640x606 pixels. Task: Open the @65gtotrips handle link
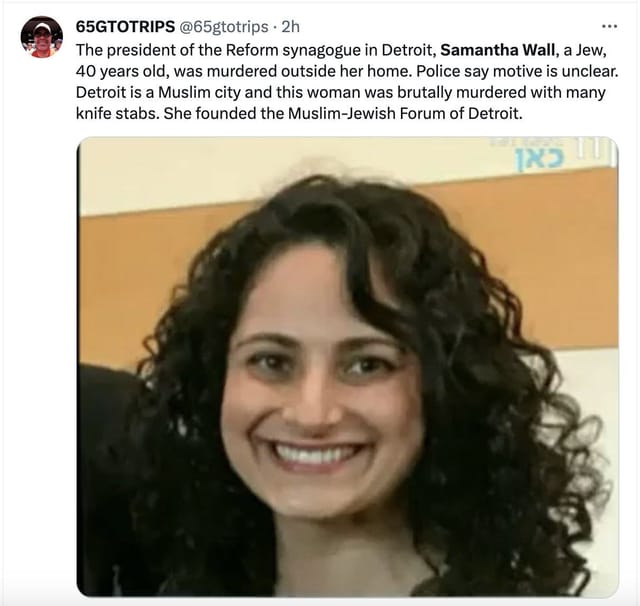(x=224, y=27)
